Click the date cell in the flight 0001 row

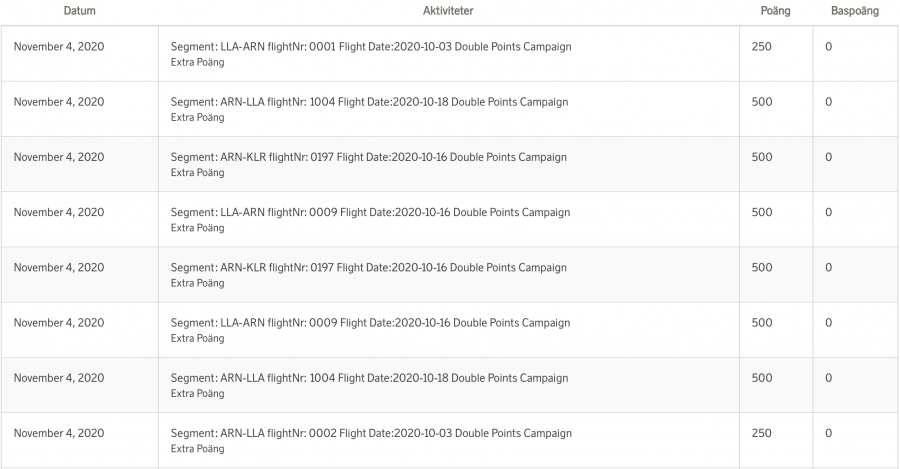pos(59,47)
